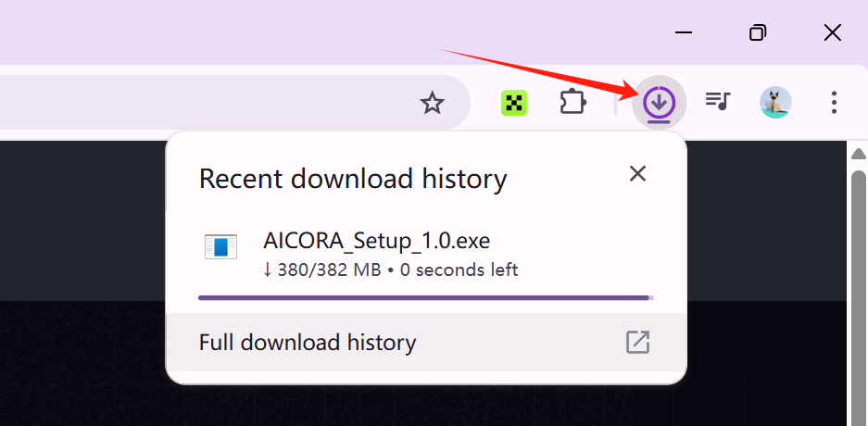Image resolution: width=868 pixels, height=426 pixels.
Task: Open Chrome's three-dot menu
Action: coord(834,103)
